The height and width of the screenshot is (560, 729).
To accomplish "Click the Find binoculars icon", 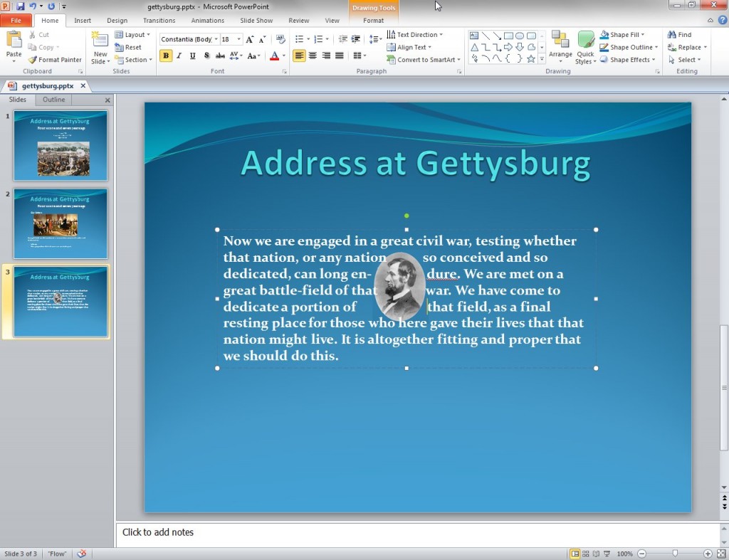I will pos(671,34).
